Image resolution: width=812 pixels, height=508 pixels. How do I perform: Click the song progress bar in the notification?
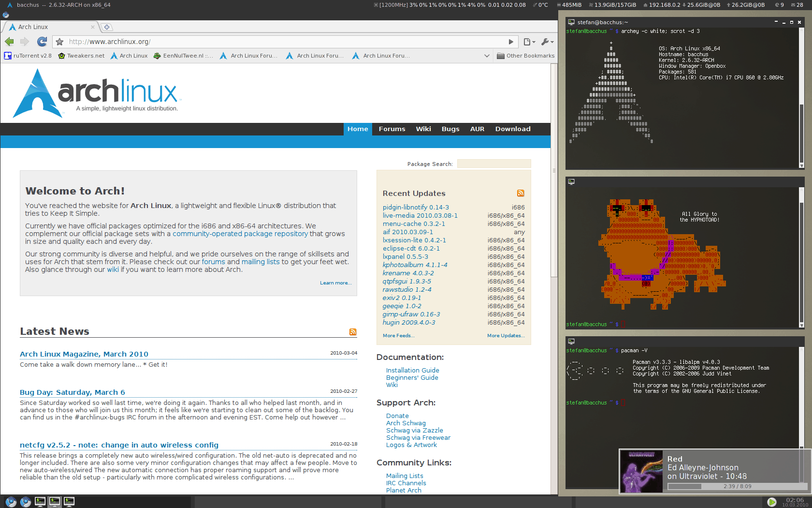[738, 486]
